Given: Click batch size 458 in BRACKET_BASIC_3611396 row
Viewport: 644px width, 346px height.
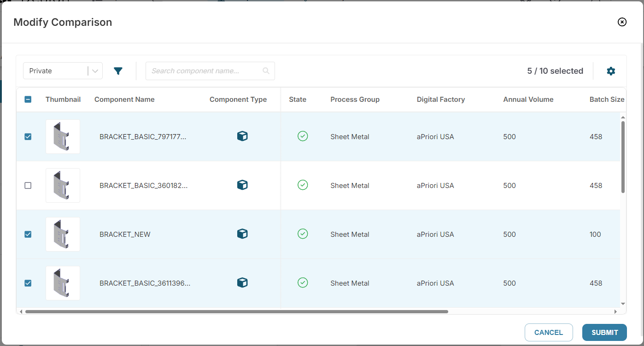Looking at the screenshot, I should pyautogui.click(x=596, y=283).
